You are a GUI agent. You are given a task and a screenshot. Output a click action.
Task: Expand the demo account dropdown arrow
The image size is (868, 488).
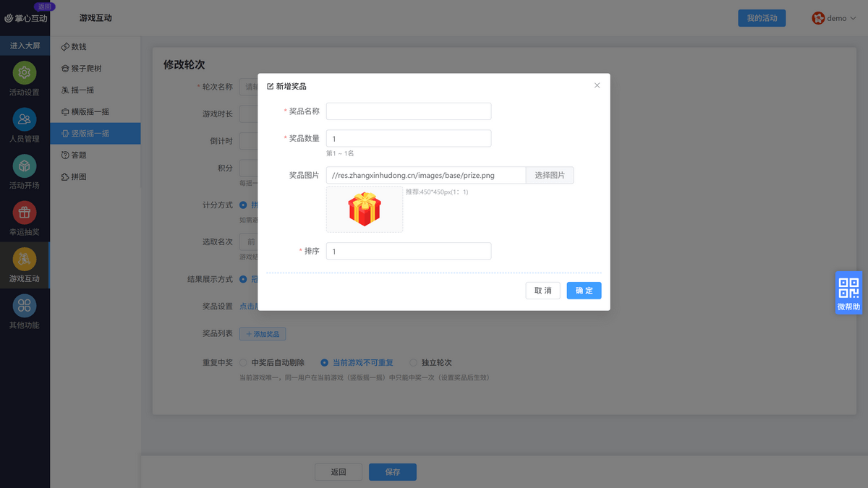tap(854, 19)
